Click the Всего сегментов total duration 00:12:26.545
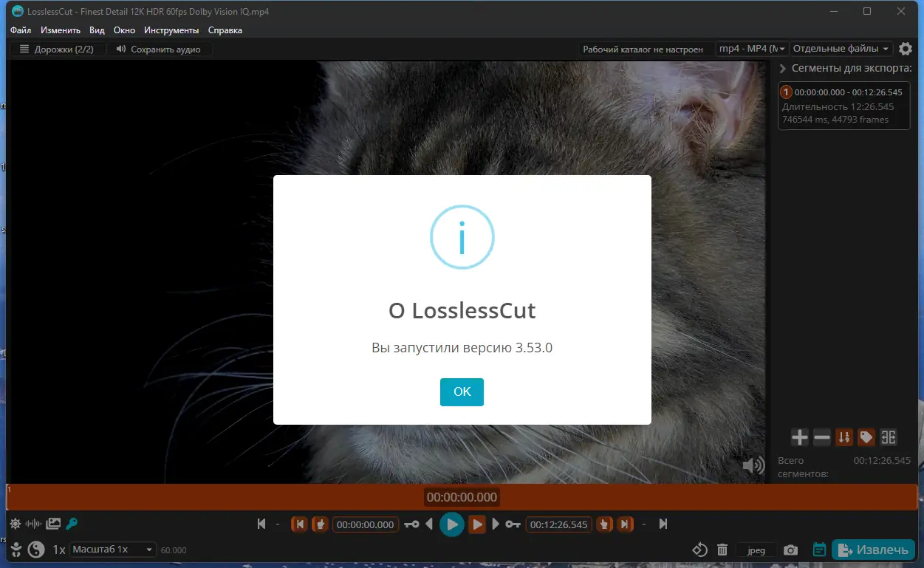This screenshot has height=568, width=924. pyautogui.click(x=882, y=460)
